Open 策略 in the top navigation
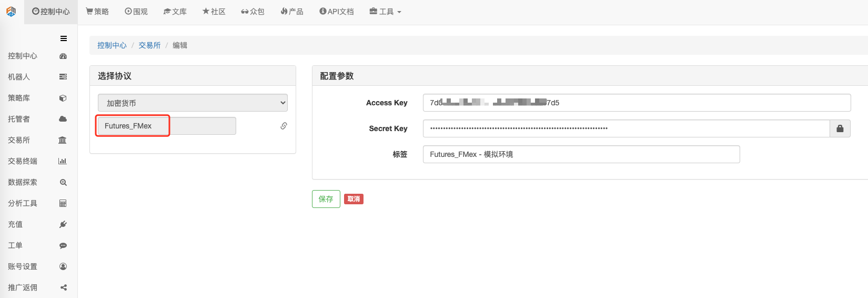Viewport: 868px width, 298px height. point(97,12)
